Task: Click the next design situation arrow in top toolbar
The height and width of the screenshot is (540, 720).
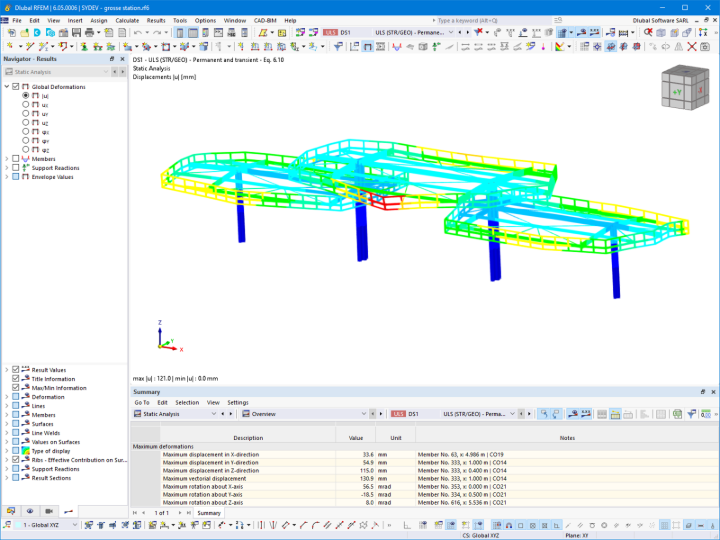Action: pyautogui.click(x=467, y=33)
